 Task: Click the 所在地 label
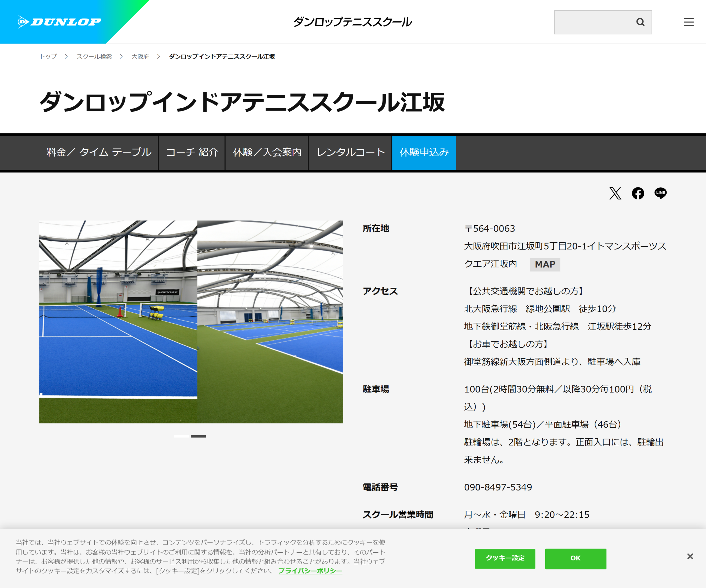(376, 229)
